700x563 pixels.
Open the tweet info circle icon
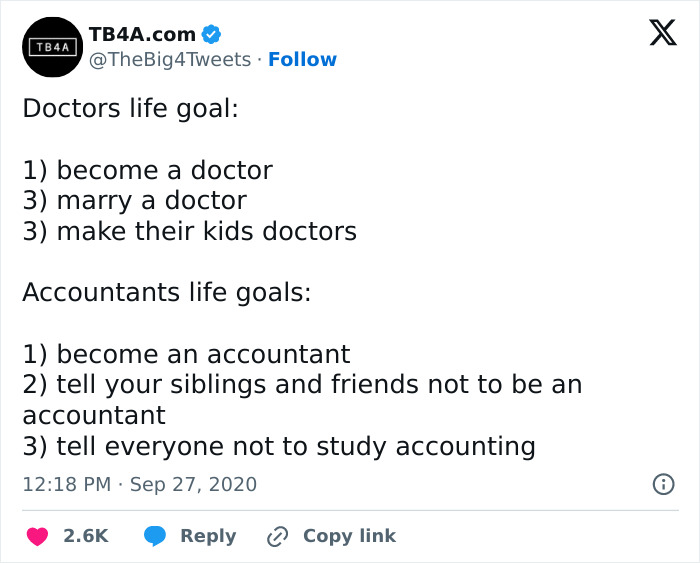[x=663, y=484]
